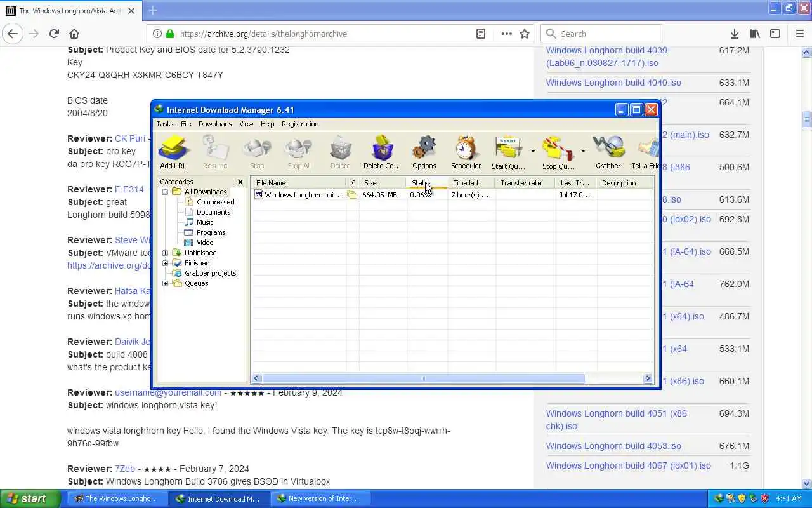Click the Tell a Friend icon
The image size is (812, 508).
645,152
